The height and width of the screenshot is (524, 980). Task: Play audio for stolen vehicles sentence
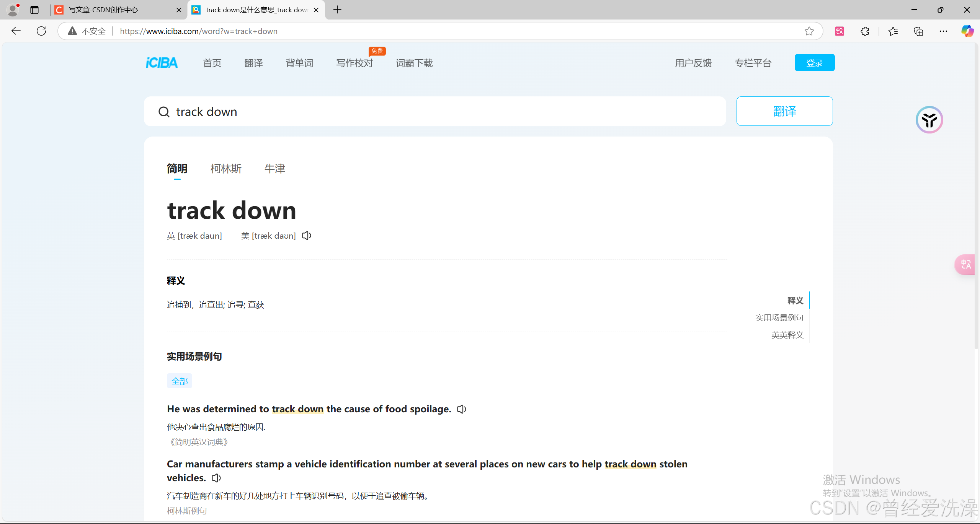pyautogui.click(x=216, y=478)
